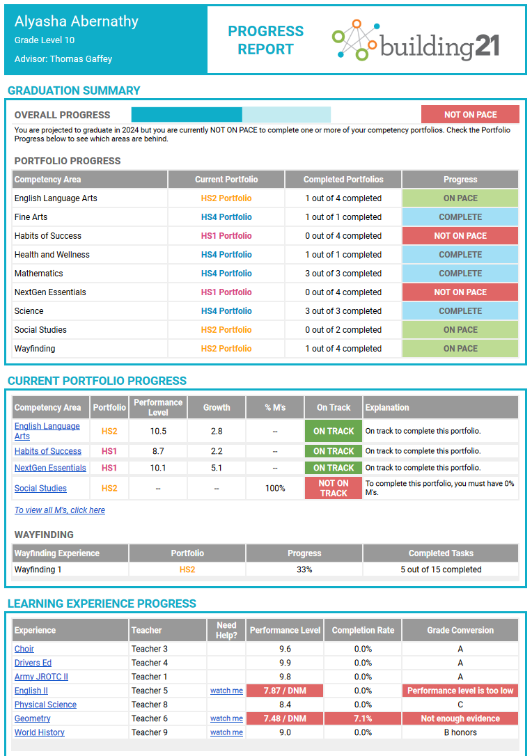This screenshot has width=532, height=756.
Task: Click the 'To view all M's' link
Action: point(60,510)
